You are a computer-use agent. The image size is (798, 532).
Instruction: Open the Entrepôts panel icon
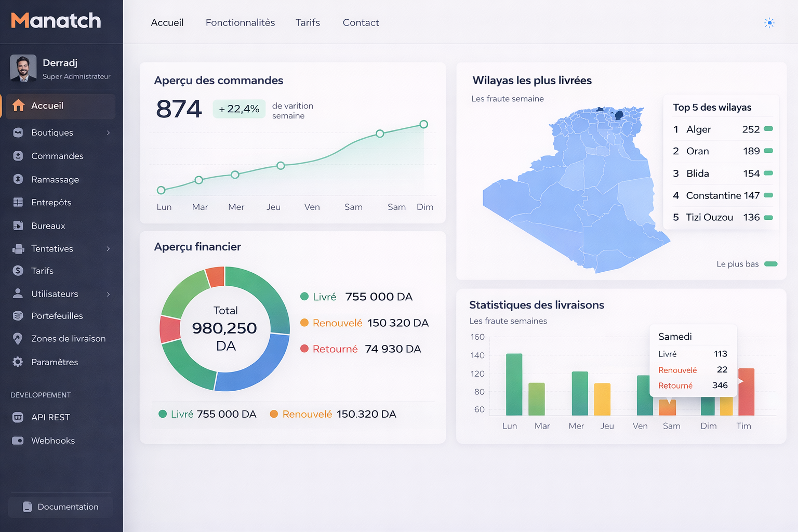[19, 202]
